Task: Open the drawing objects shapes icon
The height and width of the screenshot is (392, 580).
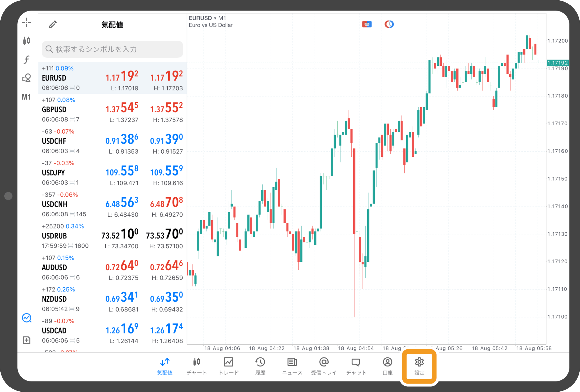Action: [27, 78]
